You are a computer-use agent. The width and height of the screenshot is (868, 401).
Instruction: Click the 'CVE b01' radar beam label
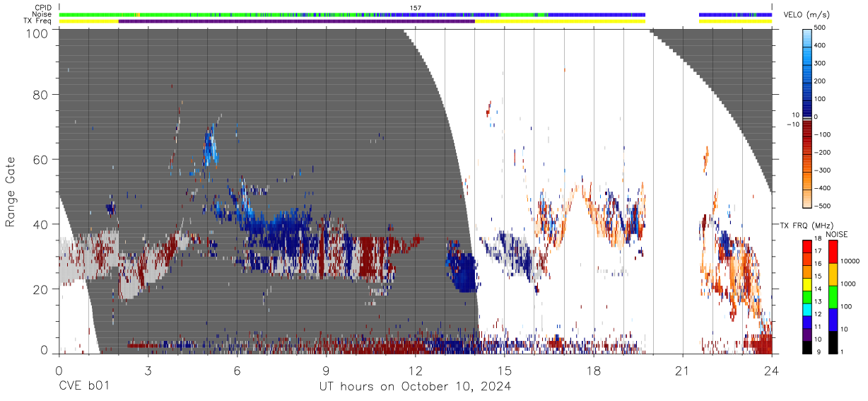(x=83, y=387)
